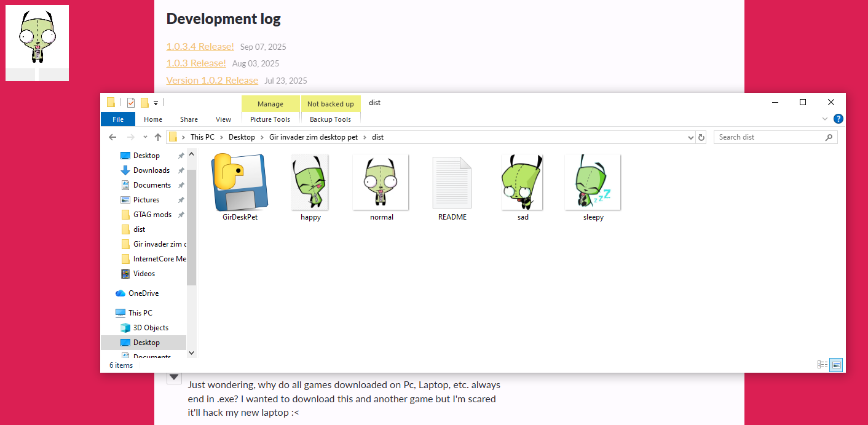868x425 pixels.
Task: Select This PC in navigation pane
Action: tap(140, 313)
